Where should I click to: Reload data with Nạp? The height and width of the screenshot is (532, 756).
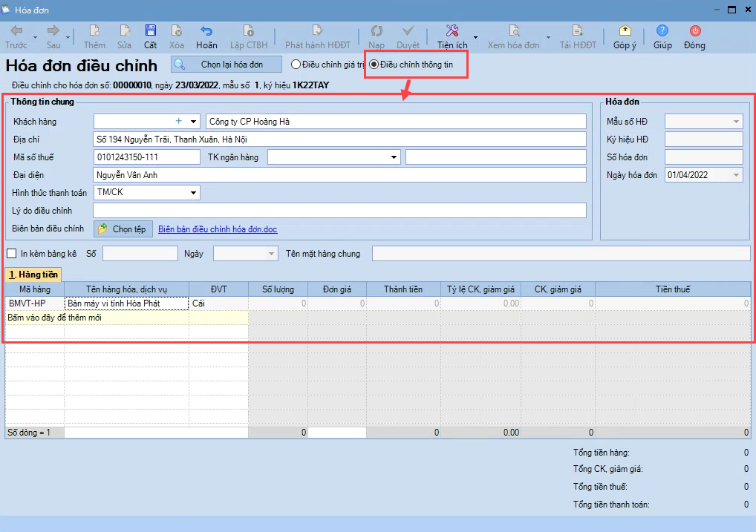[x=377, y=37]
